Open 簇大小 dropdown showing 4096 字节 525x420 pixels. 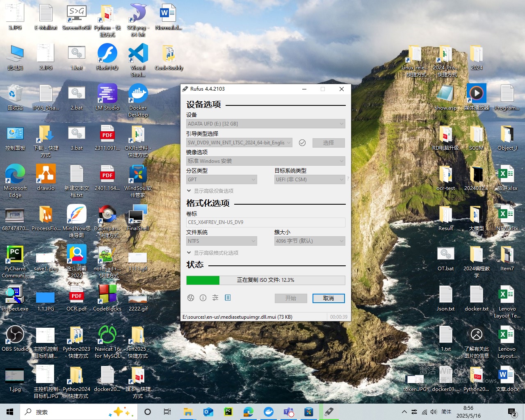[310, 241]
